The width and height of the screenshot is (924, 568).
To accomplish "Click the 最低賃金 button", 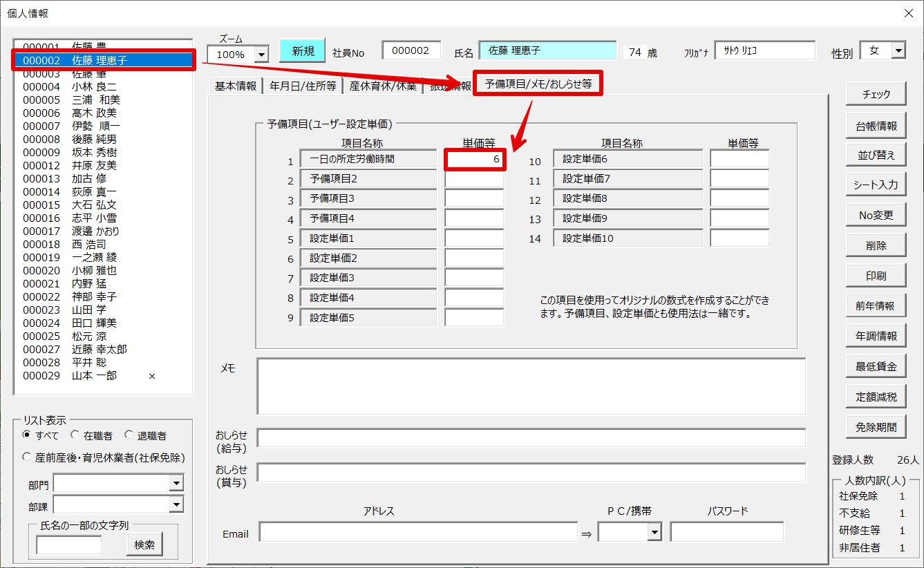I will pos(876,366).
